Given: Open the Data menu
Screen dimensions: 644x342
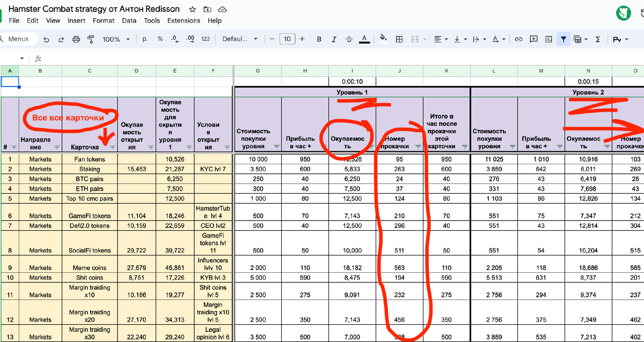Looking at the screenshot, I should pyautogui.click(x=129, y=20).
